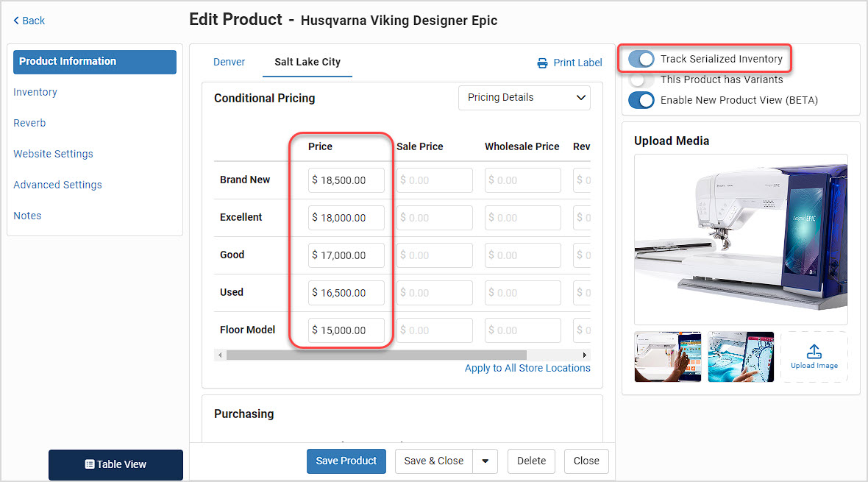Click the Back link
This screenshot has width=868, height=482.
coord(29,21)
